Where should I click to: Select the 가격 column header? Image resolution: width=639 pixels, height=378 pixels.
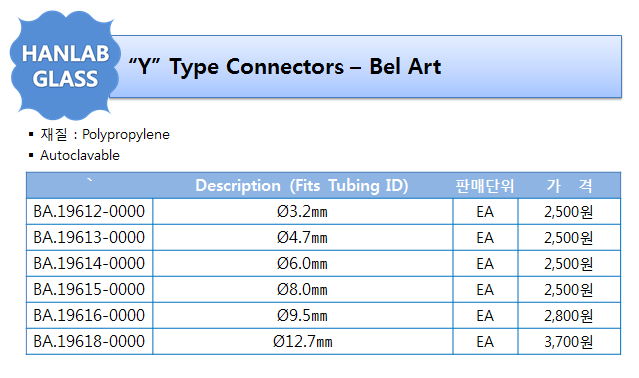coord(569,186)
